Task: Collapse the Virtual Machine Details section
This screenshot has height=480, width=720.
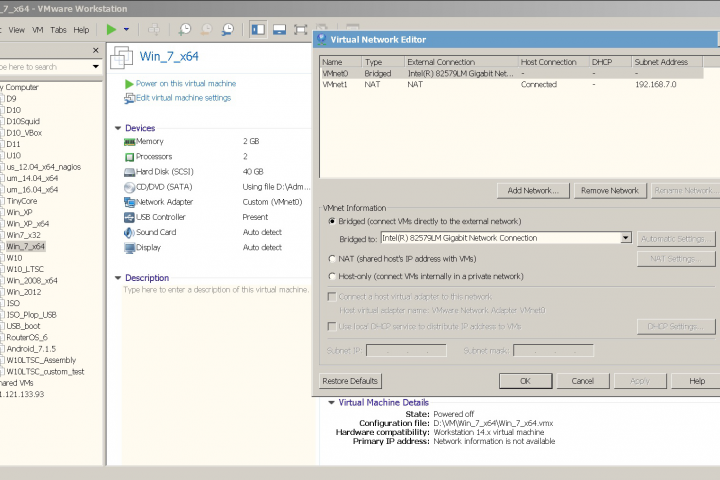Action: point(331,403)
